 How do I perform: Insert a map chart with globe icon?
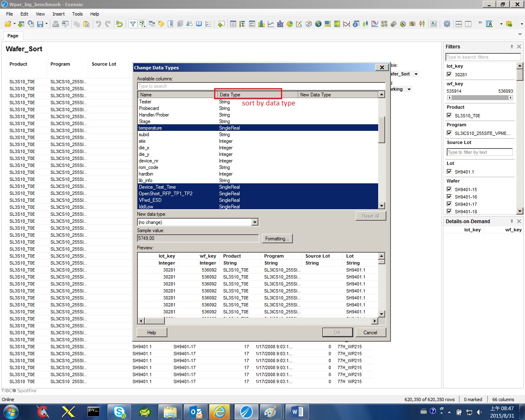point(318,24)
